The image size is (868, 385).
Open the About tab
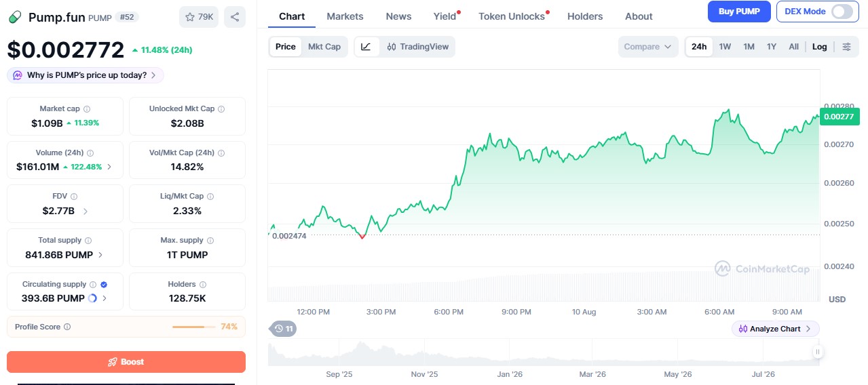[x=639, y=16]
